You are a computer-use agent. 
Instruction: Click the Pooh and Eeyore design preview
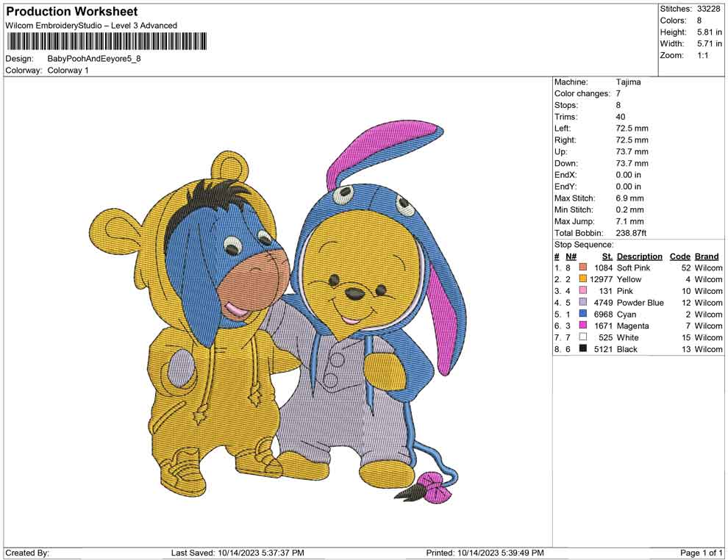(278, 313)
